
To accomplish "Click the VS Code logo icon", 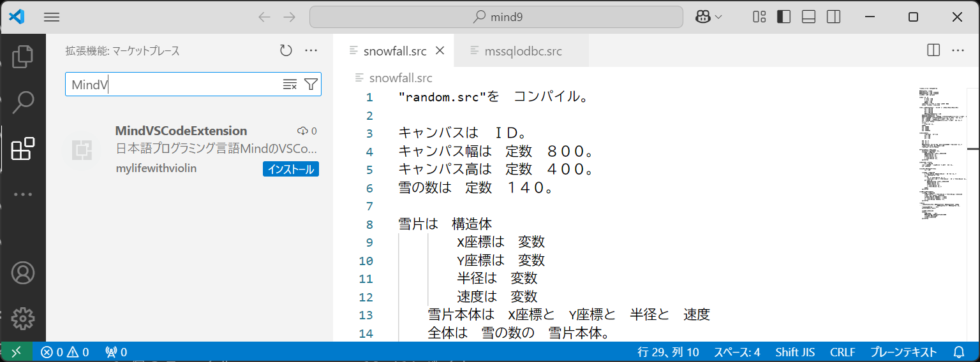I will pyautogui.click(x=17, y=17).
